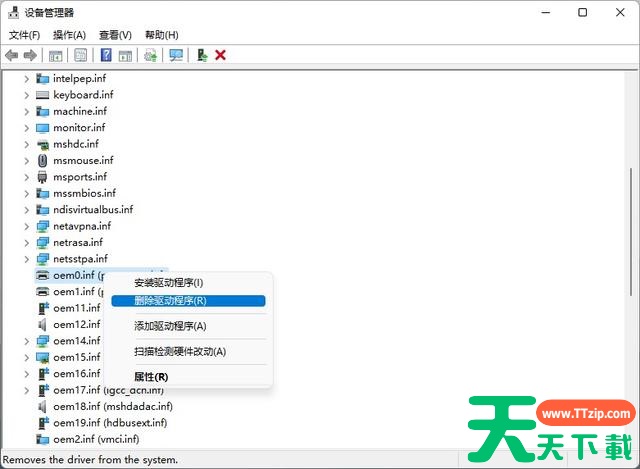Expand the monitor.inf node
The image size is (640, 469).
[x=27, y=128]
